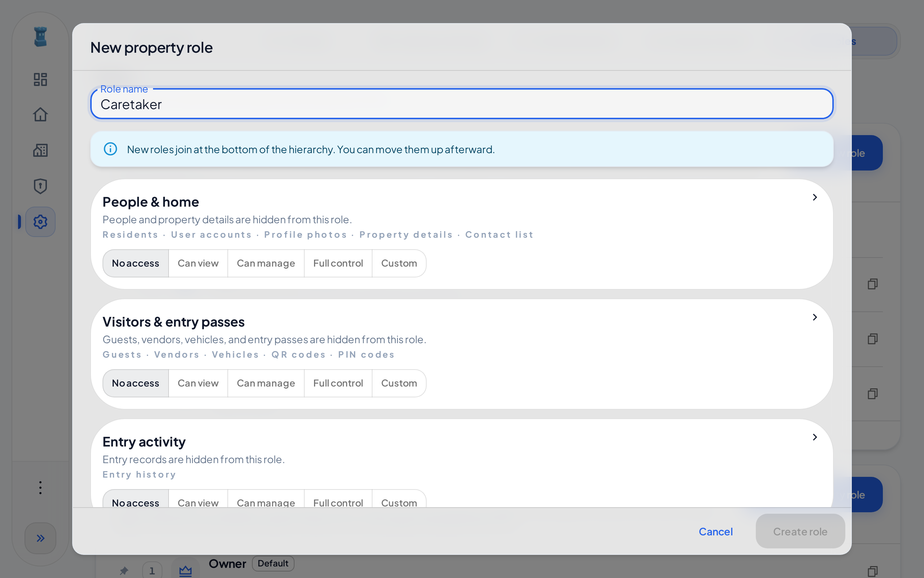Image resolution: width=924 pixels, height=578 pixels.
Task: Click the copy icon in the Owner row
Action: [x=872, y=571]
